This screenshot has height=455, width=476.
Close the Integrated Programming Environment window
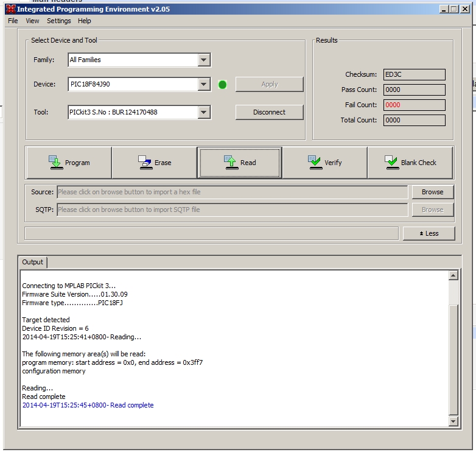pyautogui.click(x=465, y=9)
